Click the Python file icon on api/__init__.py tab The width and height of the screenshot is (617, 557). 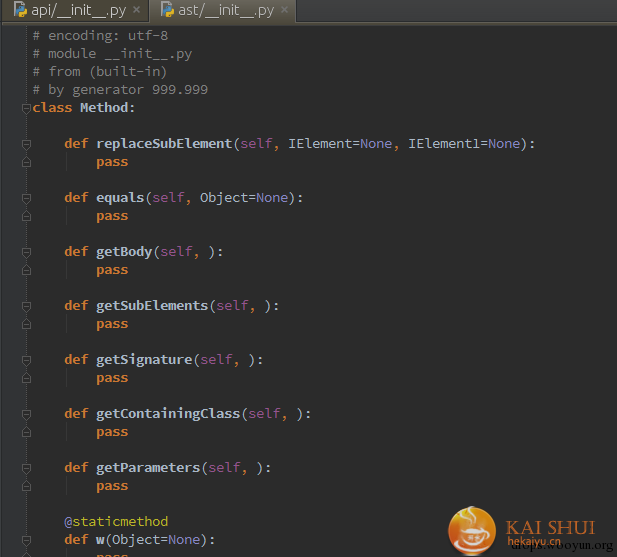19,11
